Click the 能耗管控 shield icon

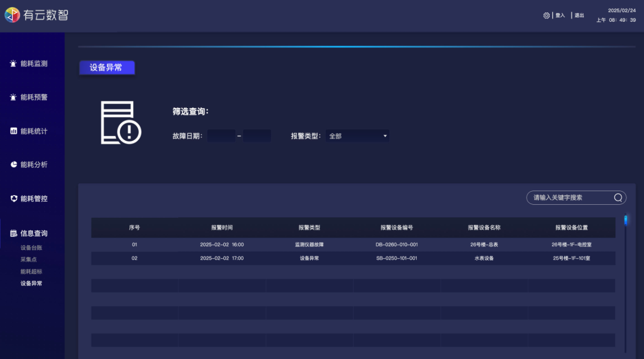click(14, 199)
